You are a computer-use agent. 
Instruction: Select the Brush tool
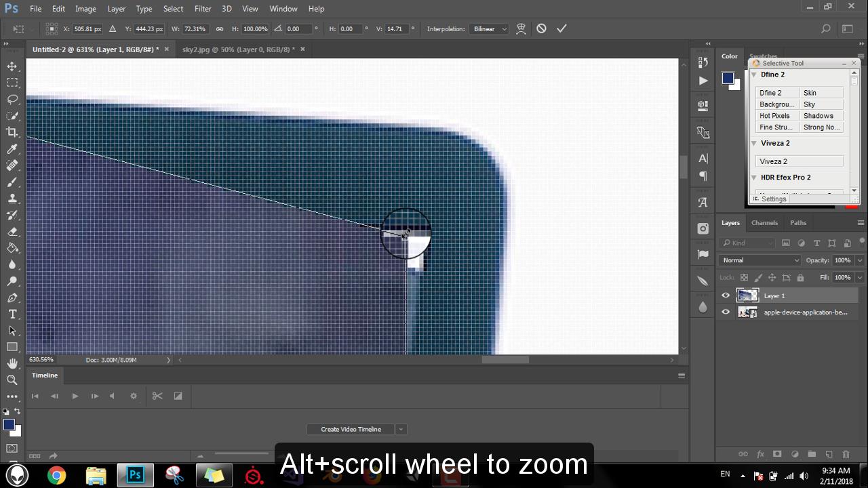(12, 182)
